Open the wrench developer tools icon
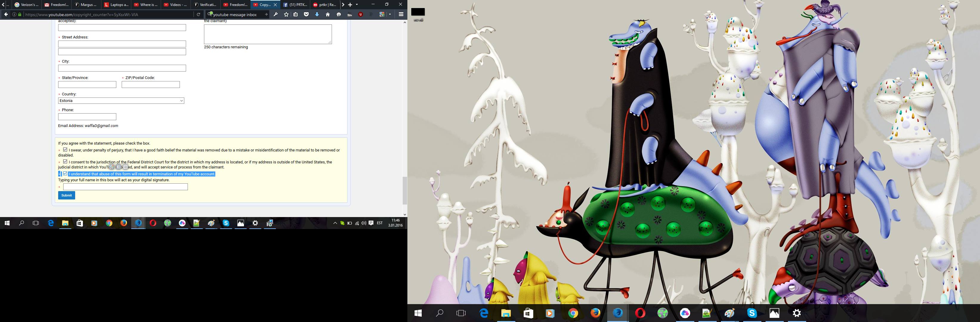This screenshot has width=980, height=322. point(276,14)
